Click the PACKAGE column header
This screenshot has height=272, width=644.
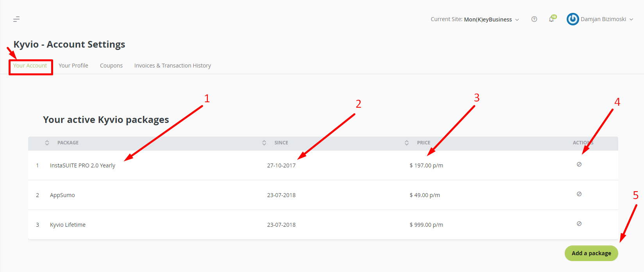[68, 143]
